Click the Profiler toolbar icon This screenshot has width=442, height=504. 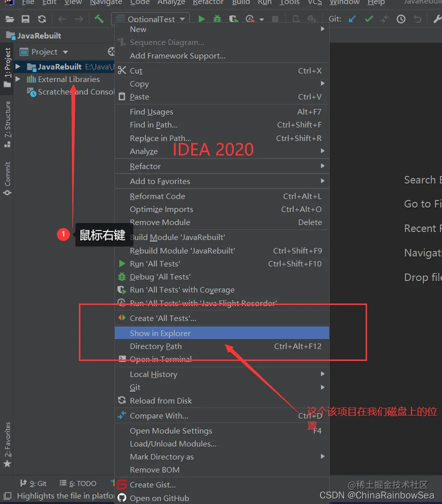(250, 19)
